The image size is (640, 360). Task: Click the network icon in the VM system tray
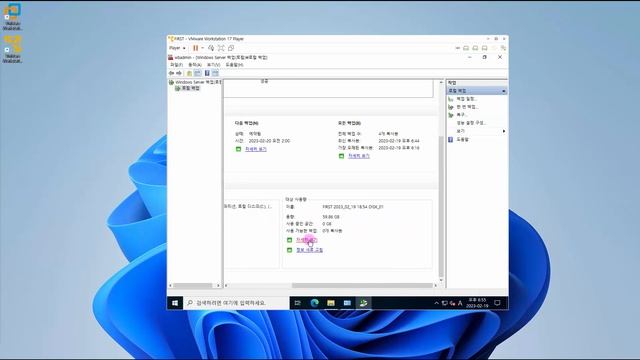(444, 303)
